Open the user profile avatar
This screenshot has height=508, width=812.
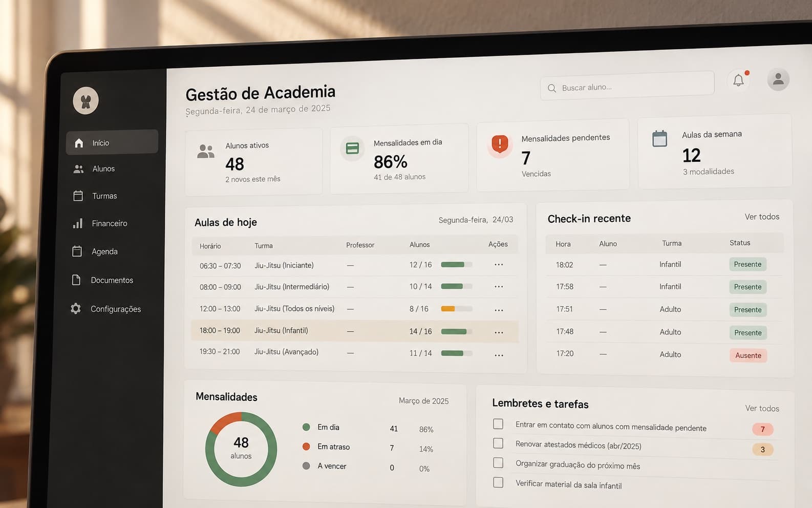click(778, 79)
